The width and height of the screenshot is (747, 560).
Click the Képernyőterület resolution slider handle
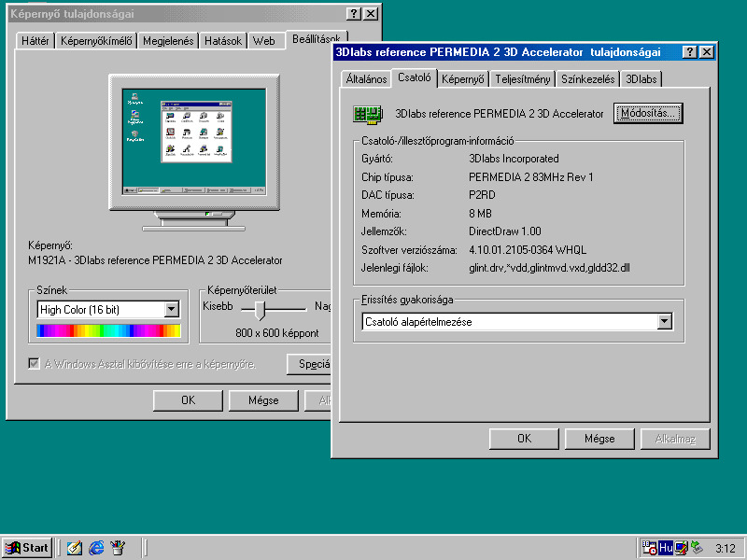[x=260, y=310]
